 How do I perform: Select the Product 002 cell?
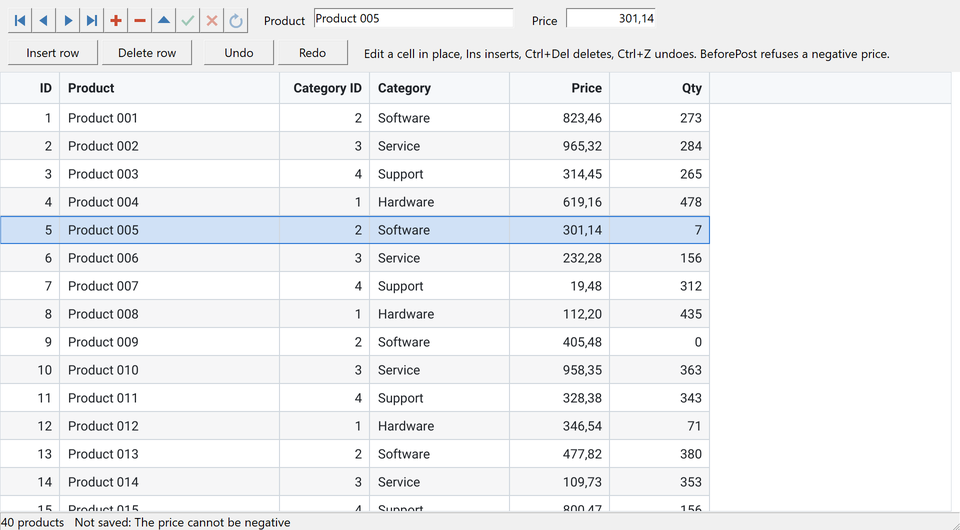(170, 146)
